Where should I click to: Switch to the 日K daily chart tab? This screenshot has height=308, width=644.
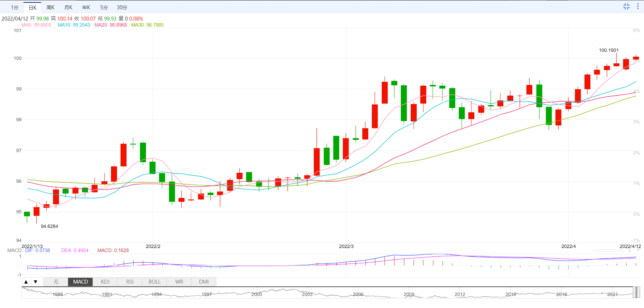[x=33, y=7]
